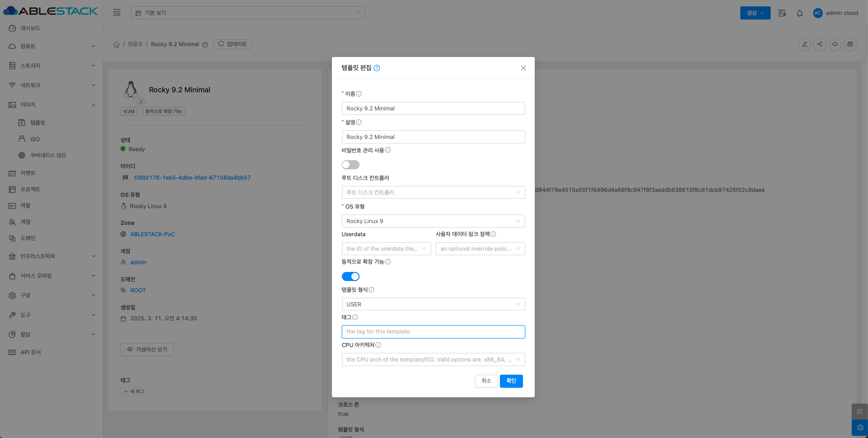Open the 템플릿 형식 dropdown showing USER

[x=433, y=304]
